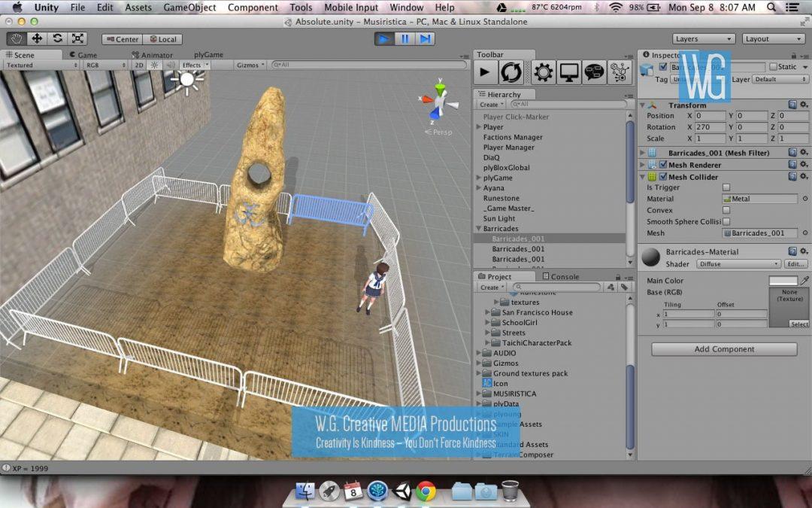This screenshot has width=812, height=508.
Task: Switch to the Console tab
Action: point(560,277)
